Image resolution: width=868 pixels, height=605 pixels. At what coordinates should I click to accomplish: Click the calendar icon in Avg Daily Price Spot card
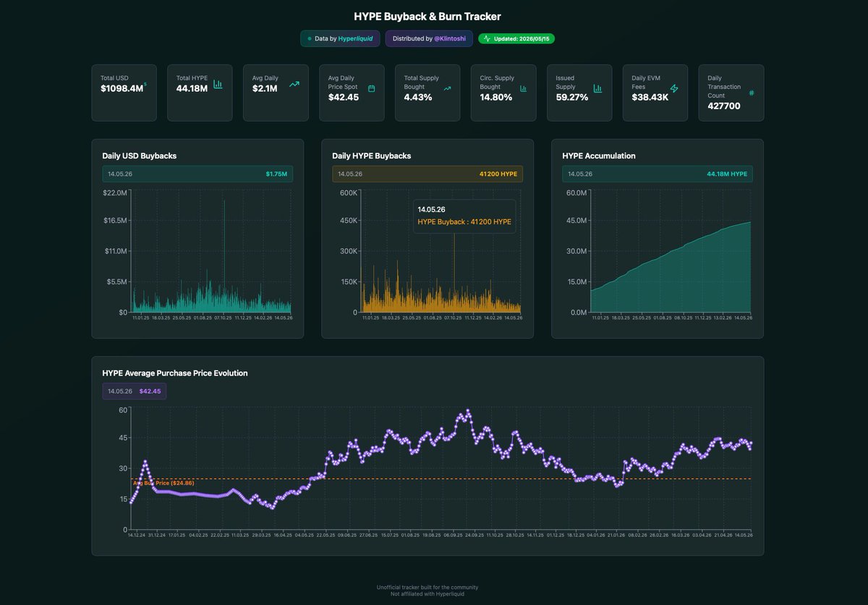(x=371, y=88)
